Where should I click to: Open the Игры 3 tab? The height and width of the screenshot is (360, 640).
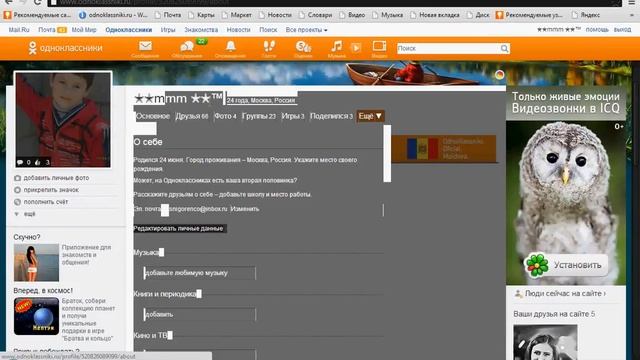[x=293, y=116]
